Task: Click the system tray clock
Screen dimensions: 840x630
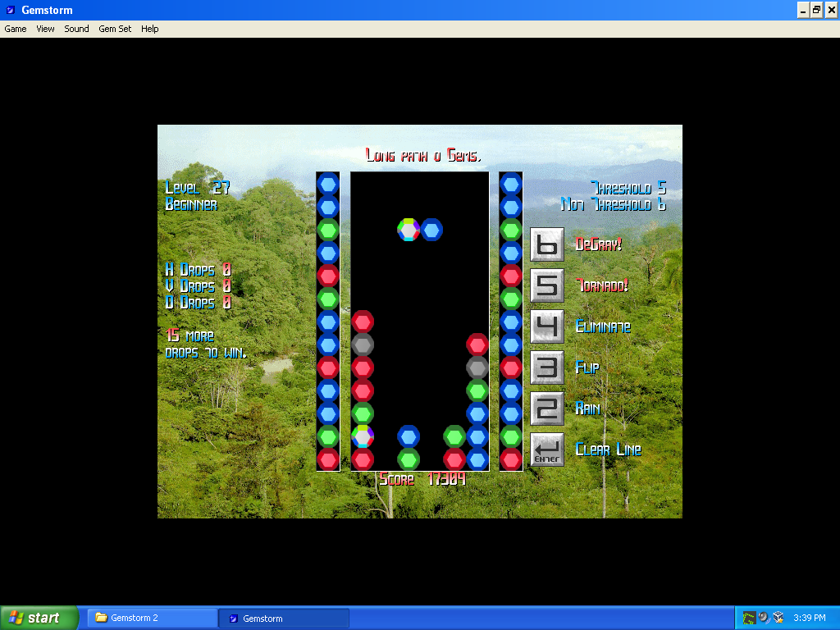Action: coord(809,618)
